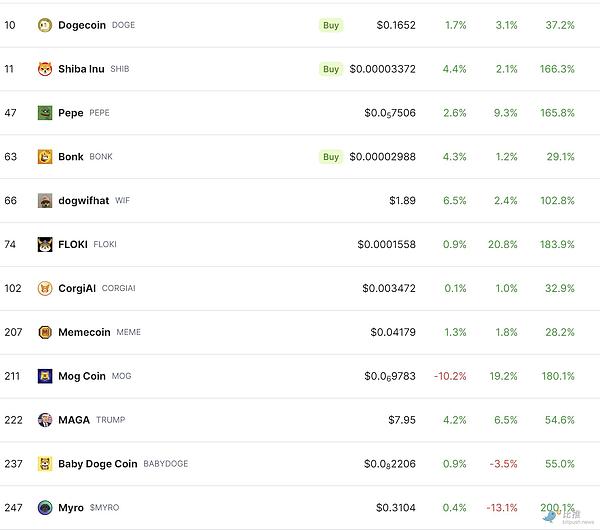This screenshot has width=600, height=530.
Task: Select the Mog Coin price value
Action: coord(390,376)
